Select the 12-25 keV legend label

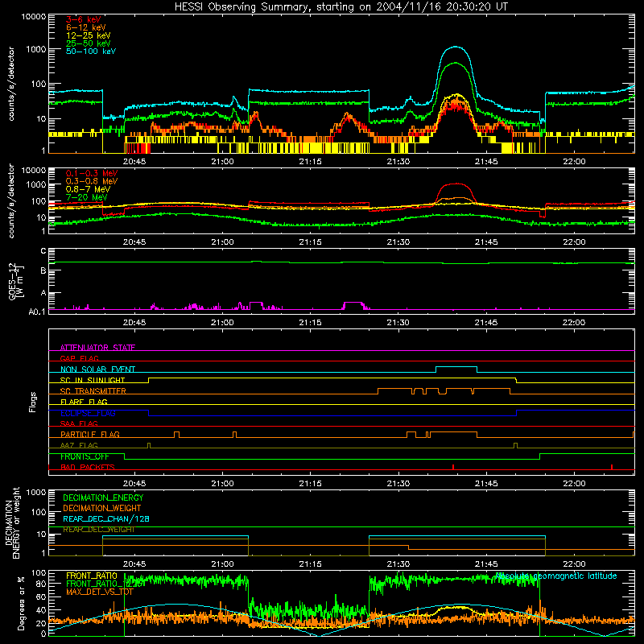[89, 35]
